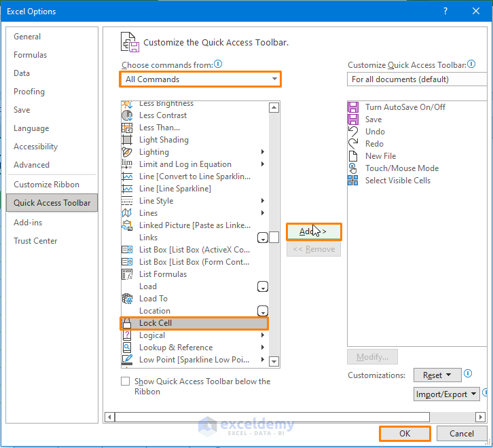Click the Select Visible Cells icon

[352, 181]
